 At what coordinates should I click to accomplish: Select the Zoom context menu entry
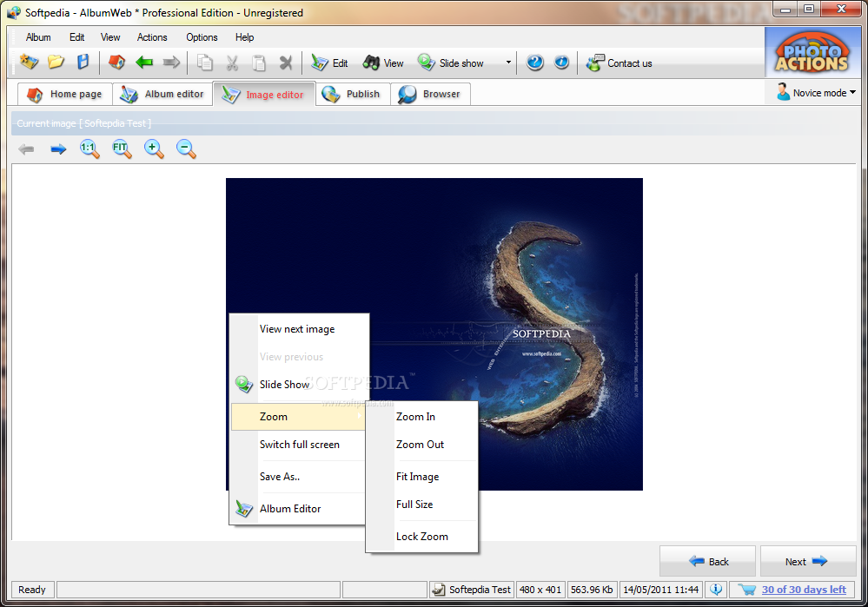coord(298,417)
